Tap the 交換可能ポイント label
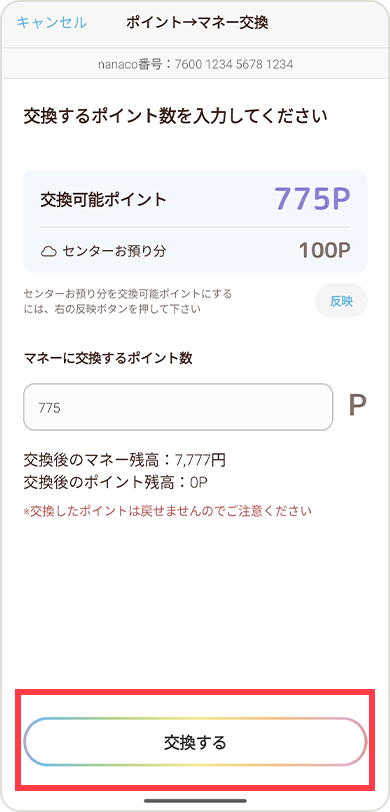This screenshot has width=390, height=812. pos(104,199)
